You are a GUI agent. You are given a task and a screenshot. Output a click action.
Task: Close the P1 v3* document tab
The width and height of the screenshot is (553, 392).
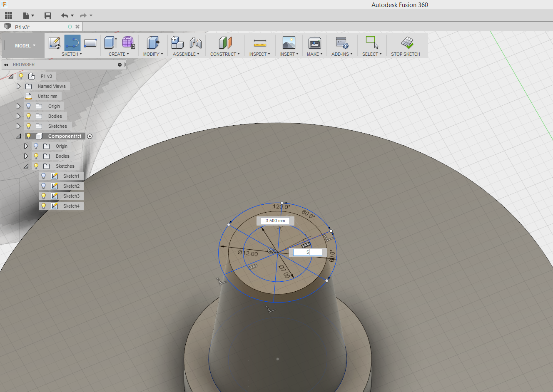click(x=77, y=27)
